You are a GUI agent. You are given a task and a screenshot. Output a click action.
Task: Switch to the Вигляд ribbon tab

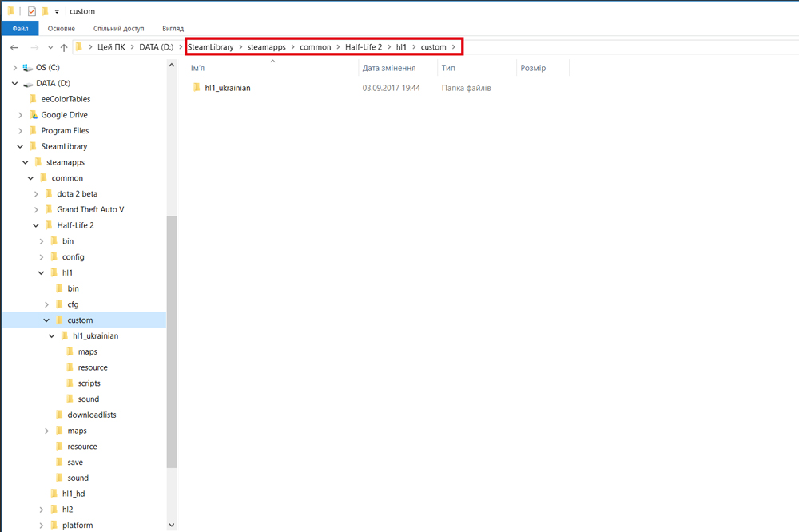173,29
